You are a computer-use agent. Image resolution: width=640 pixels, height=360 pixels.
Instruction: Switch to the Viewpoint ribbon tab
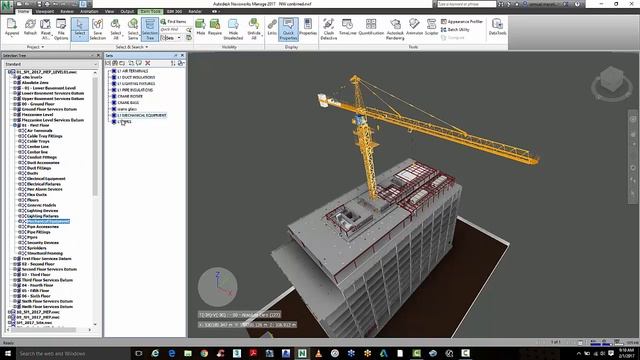(44, 11)
